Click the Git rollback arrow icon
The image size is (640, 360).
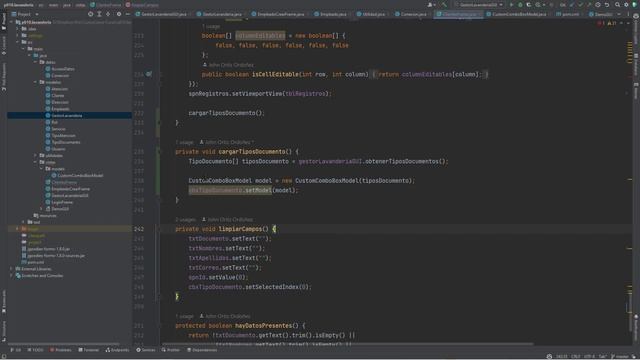607,5
